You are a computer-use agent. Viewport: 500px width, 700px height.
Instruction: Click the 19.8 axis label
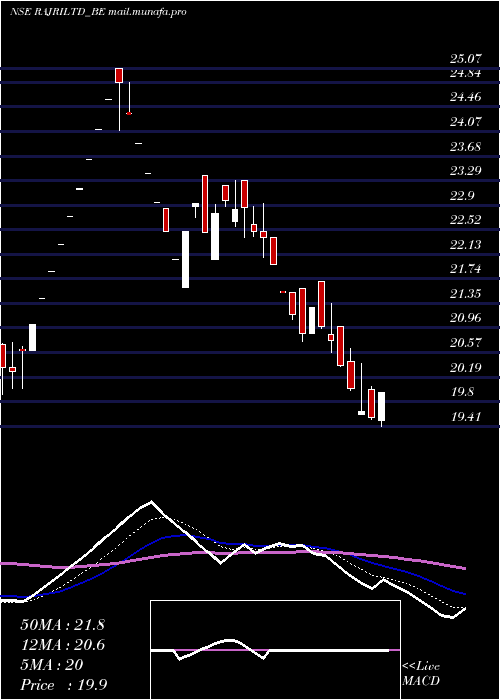pyautogui.click(x=462, y=392)
